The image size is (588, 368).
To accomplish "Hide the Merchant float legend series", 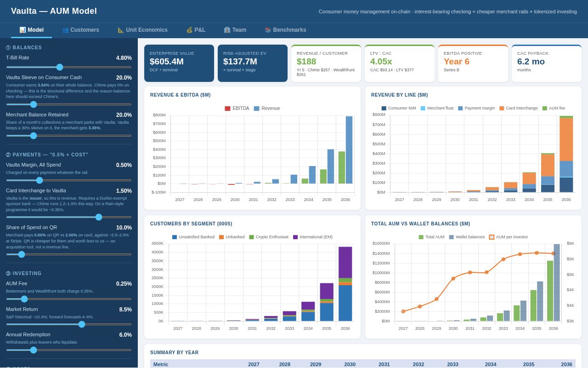I will click(437, 109).
